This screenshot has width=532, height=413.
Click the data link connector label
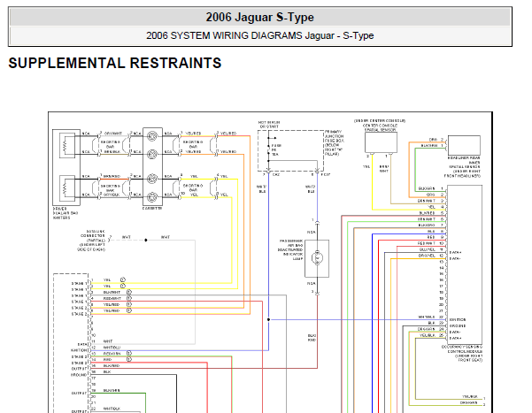point(92,241)
